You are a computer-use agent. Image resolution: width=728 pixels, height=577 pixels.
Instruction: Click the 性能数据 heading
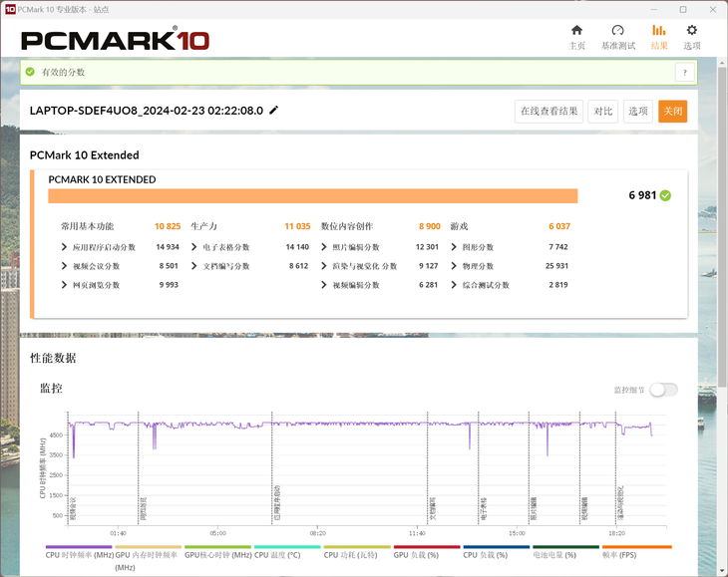(x=53, y=358)
